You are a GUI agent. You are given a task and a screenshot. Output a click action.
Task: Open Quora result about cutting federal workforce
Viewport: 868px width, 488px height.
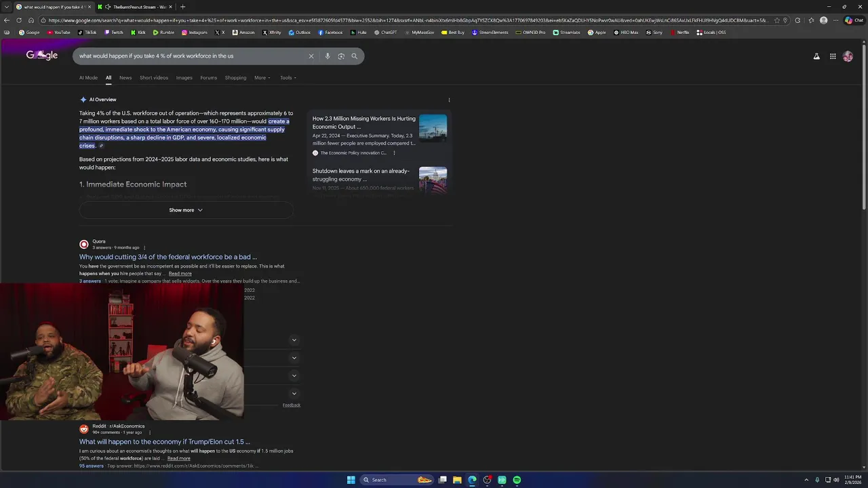coord(168,257)
